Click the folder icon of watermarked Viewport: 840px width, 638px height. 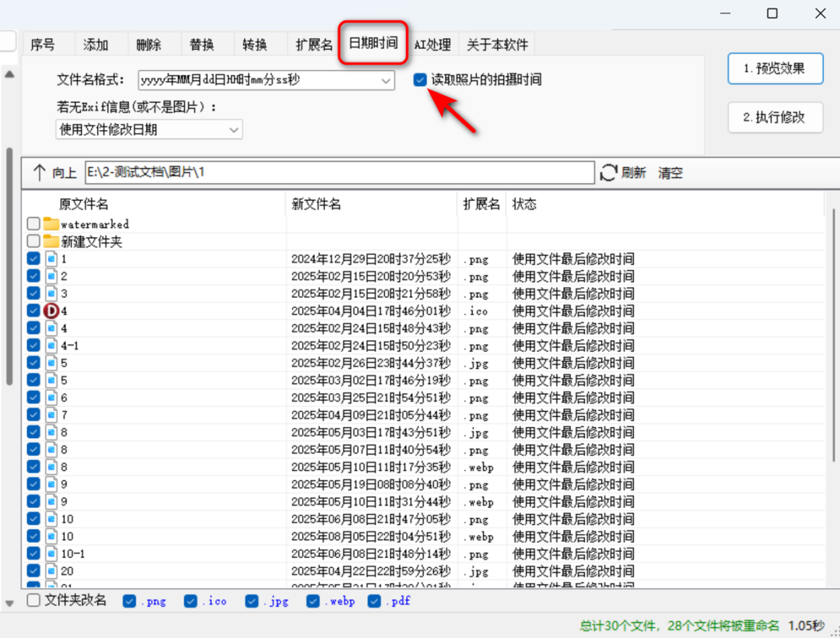51,224
